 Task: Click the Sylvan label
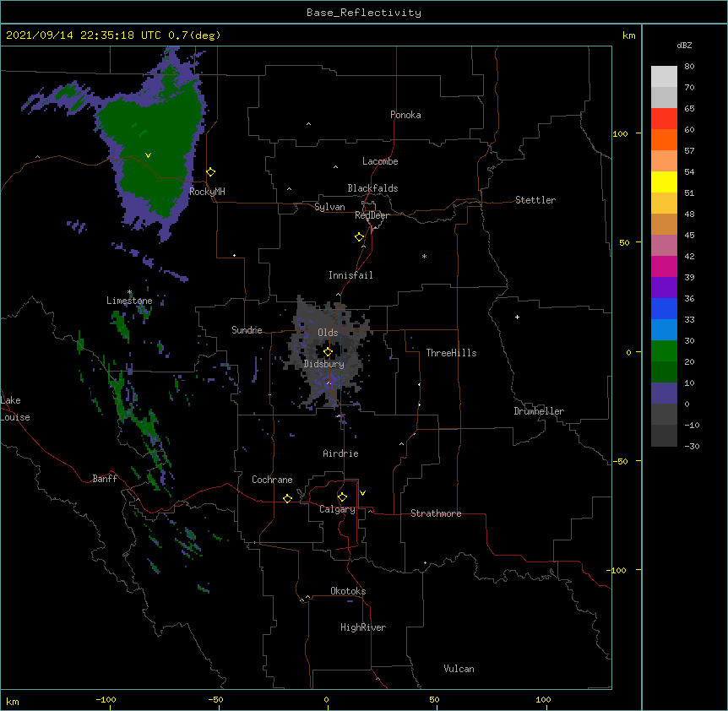pyautogui.click(x=329, y=207)
